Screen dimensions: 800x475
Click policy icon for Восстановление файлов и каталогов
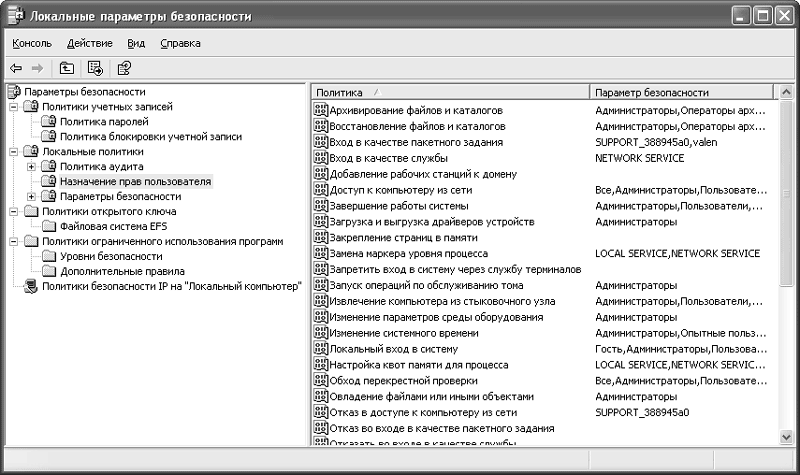(x=320, y=126)
